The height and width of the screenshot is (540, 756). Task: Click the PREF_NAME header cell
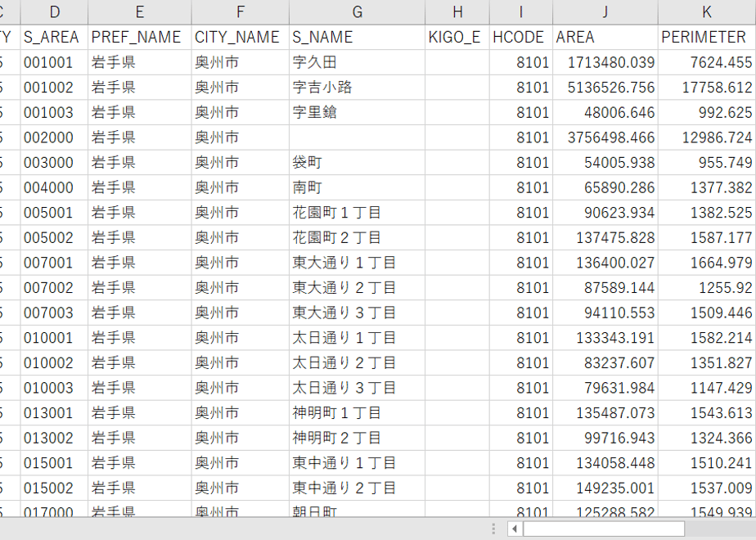pos(140,37)
